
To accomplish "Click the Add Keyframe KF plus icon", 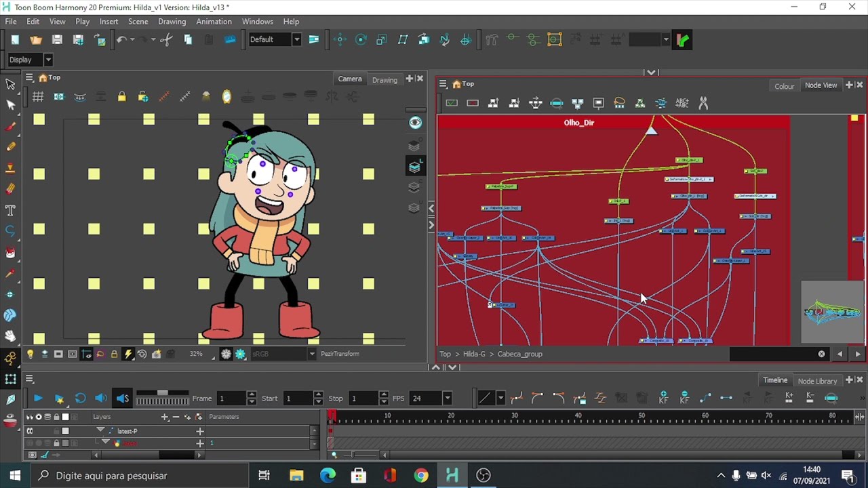I will click(x=663, y=398).
